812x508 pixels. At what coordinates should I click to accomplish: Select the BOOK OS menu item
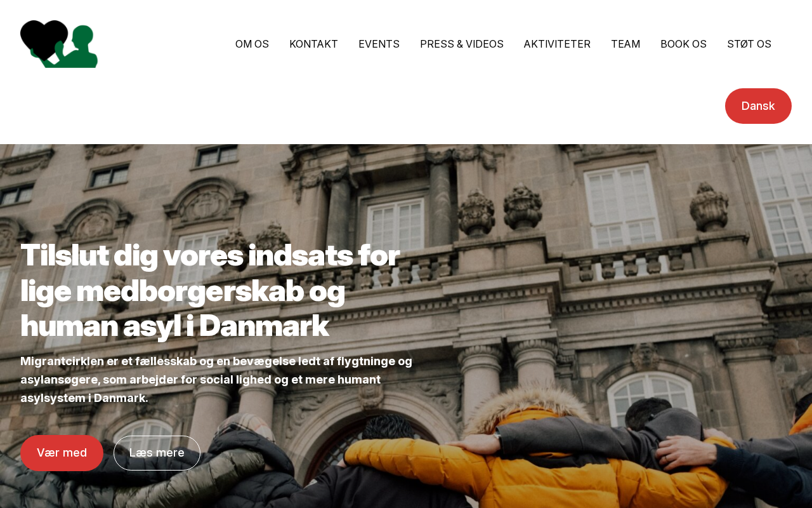click(x=683, y=44)
